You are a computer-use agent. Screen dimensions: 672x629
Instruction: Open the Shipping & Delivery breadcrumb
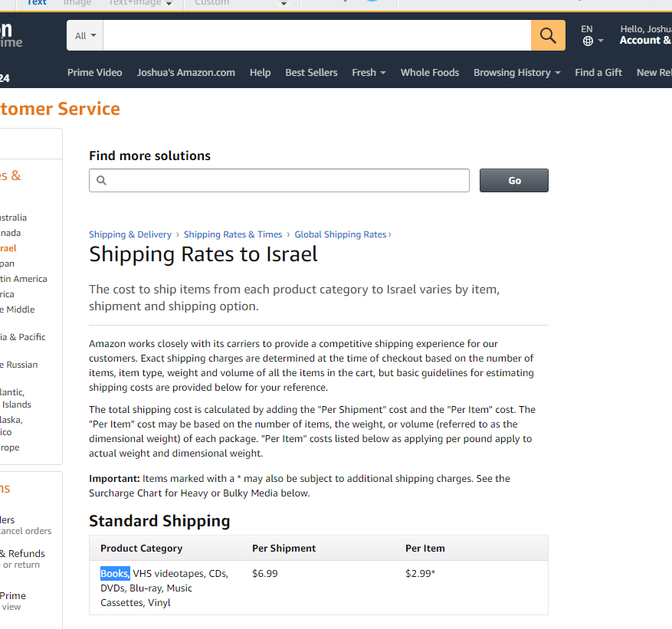[129, 234]
